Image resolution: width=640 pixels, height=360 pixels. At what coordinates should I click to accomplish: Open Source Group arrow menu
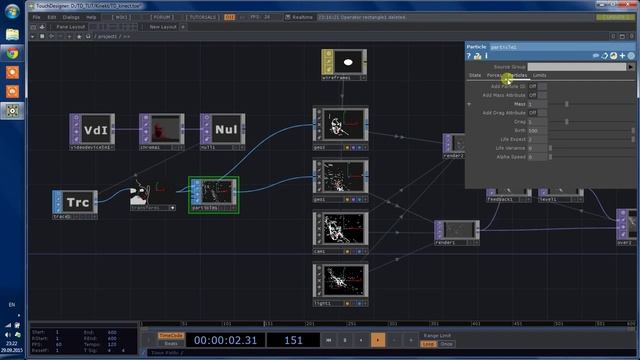[631, 67]
